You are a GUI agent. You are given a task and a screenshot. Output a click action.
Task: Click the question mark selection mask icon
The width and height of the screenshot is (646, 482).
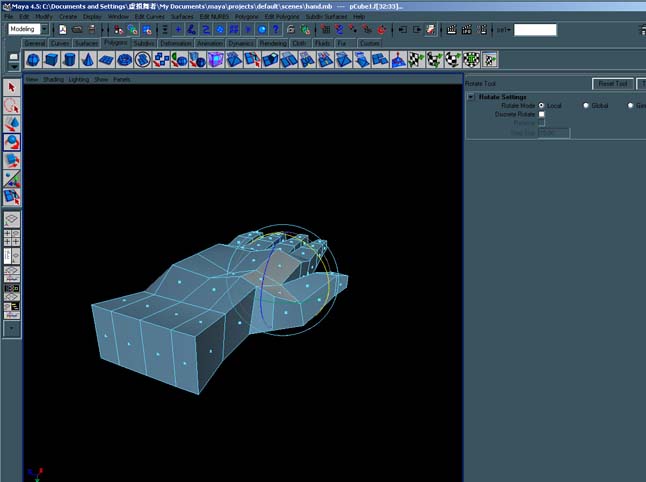[x=276, y=30]
